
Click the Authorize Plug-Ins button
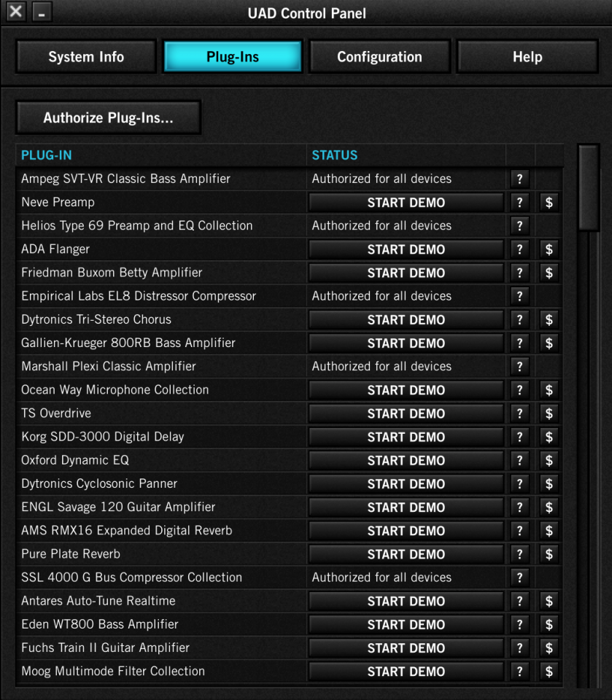109,118
